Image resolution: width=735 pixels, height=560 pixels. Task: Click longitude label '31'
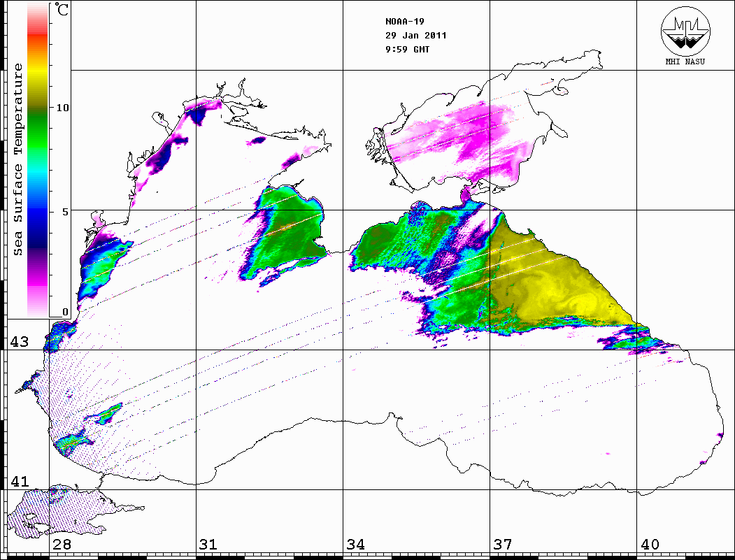point(208,544)
